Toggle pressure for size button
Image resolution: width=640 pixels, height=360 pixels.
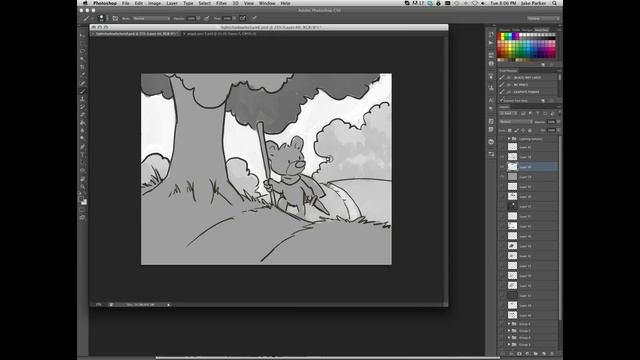coord(254,18)
